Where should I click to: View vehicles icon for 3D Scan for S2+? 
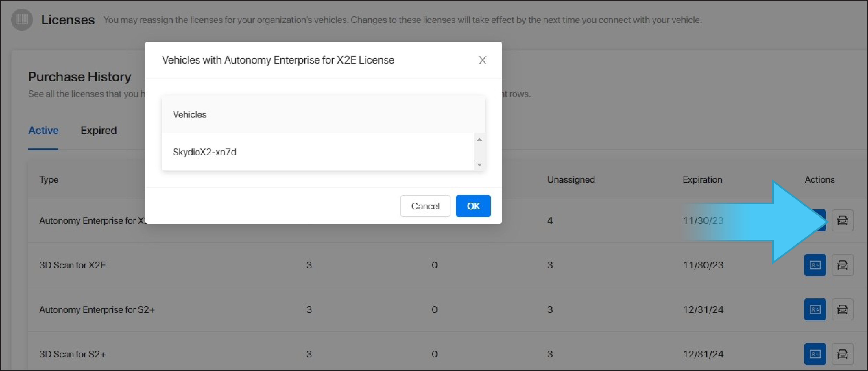coord(842,354)
